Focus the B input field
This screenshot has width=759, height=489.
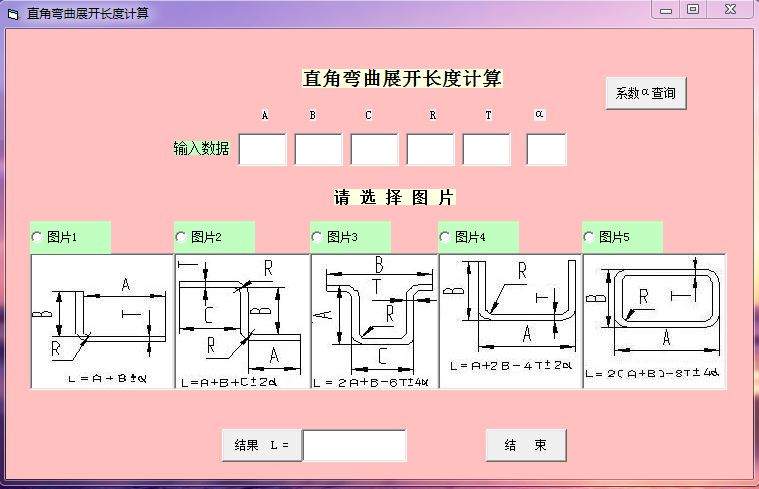pos(318,150)
